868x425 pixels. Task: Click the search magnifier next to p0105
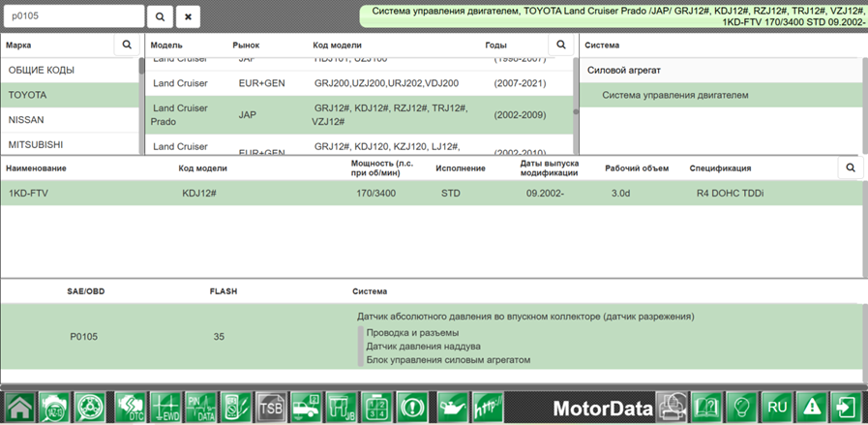[x=160, y=16]
